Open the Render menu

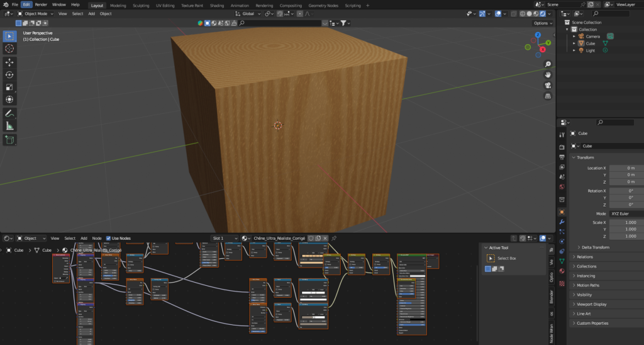[41, 4]
